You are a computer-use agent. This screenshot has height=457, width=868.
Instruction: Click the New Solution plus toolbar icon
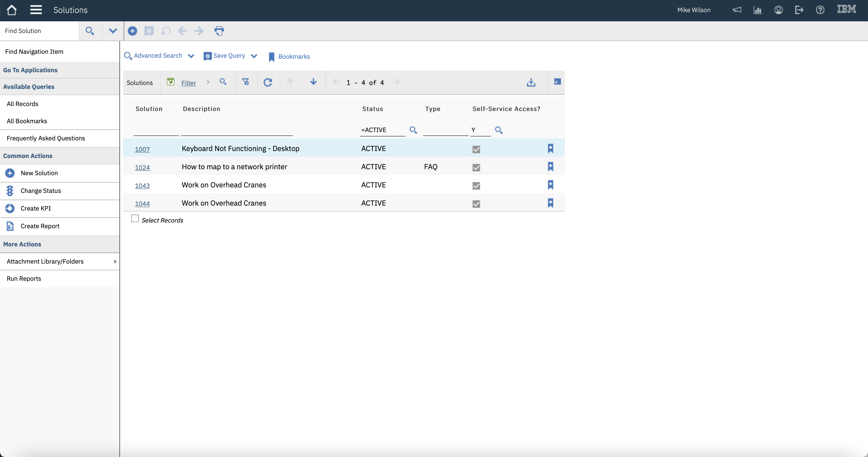tap(132, 31)
